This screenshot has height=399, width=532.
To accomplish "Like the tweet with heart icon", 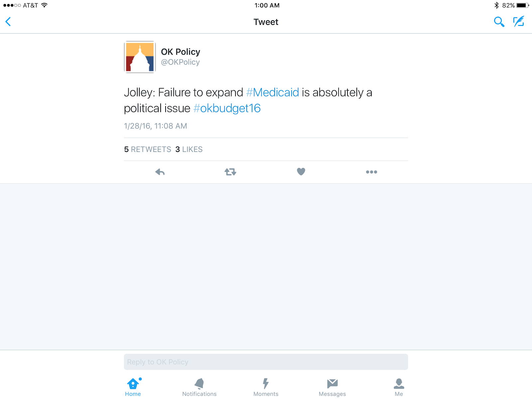I will point(301,172).
